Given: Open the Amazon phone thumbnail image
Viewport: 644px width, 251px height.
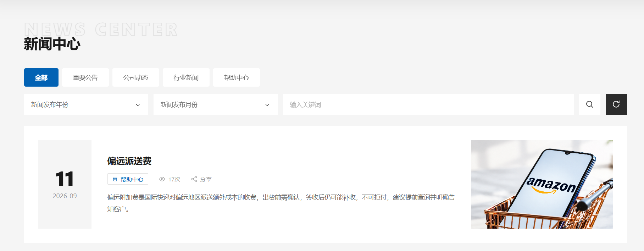Looking at the screenshot, I should click(542, 184).
